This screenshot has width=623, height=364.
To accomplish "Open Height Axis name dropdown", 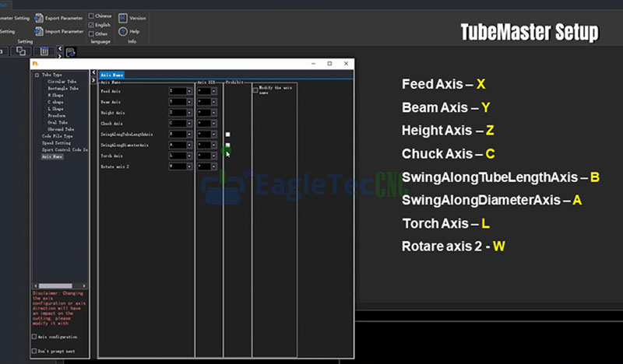I will click(189, 113).
